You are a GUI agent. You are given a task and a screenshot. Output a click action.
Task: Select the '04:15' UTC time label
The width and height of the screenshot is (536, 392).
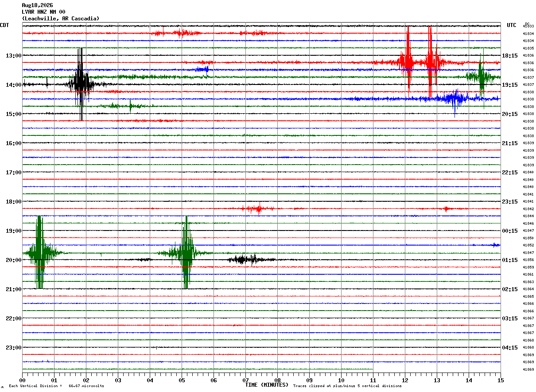(x=510, y=348)
